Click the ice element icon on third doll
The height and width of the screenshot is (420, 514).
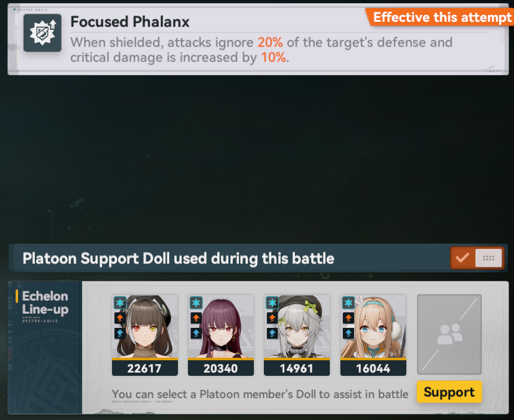click(x=272, y=302)
